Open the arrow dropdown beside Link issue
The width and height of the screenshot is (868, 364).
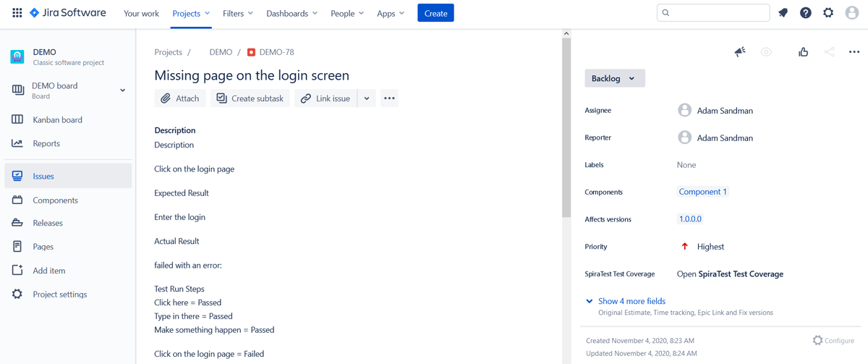tap(367, 98)
